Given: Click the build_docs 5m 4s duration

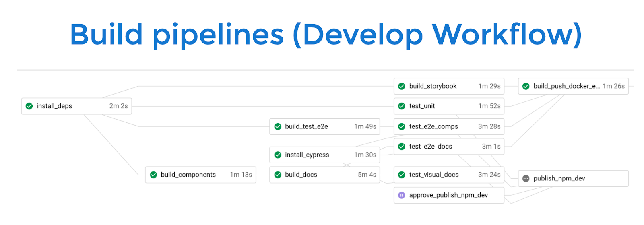Looking at the screenshot, I should [x=367, y=175].
